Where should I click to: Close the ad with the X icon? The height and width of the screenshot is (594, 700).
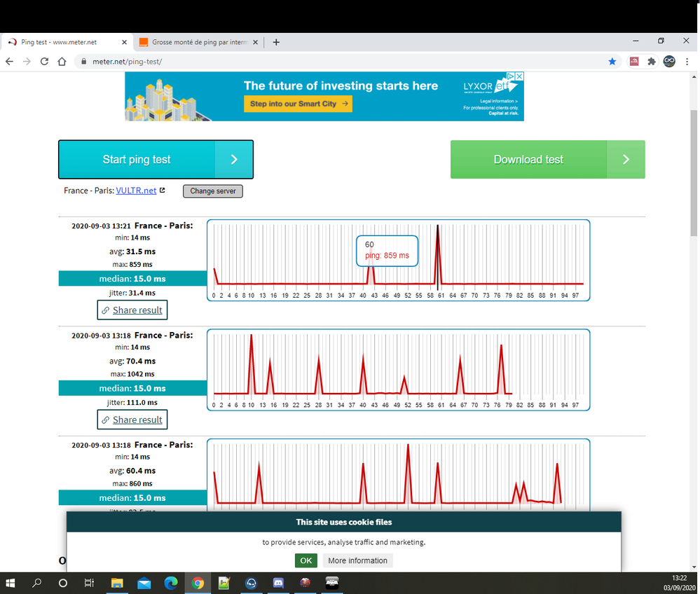point(519,76)
